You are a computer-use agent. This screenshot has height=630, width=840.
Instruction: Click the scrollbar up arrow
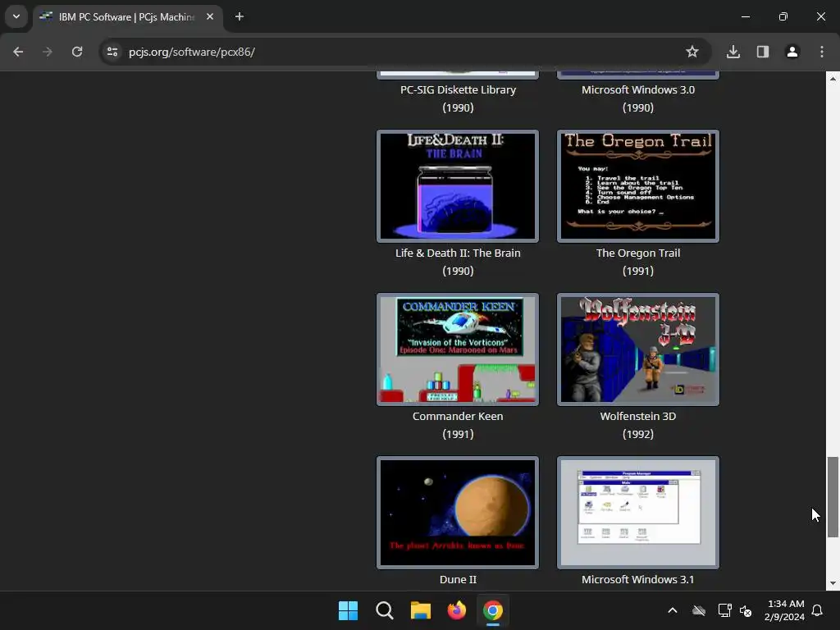coord(833,78)
